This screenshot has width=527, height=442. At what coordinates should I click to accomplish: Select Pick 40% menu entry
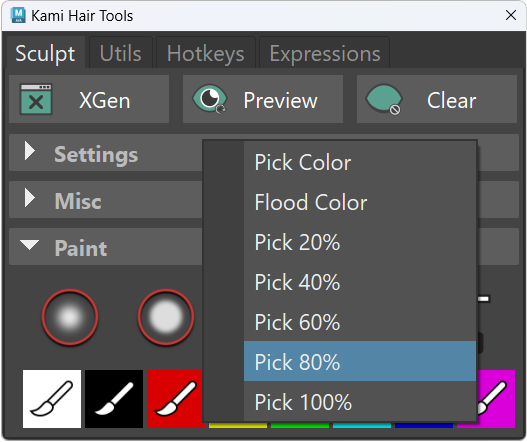tap(360, 282)
